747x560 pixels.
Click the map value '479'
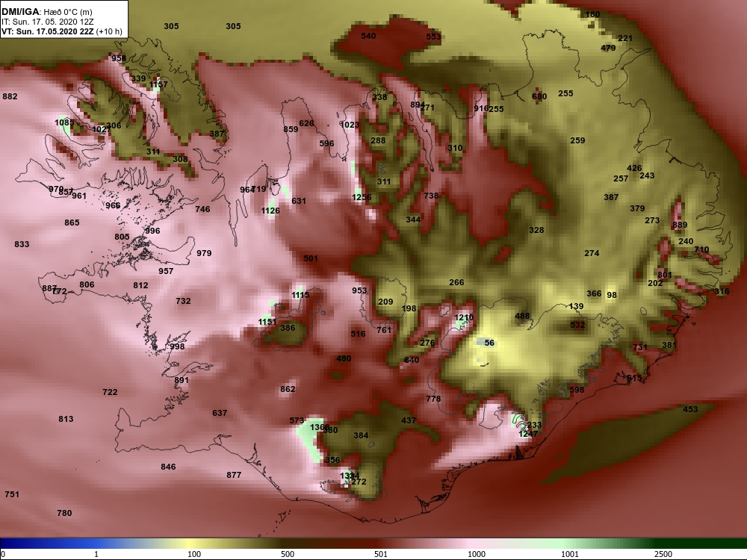coord(608,48)
